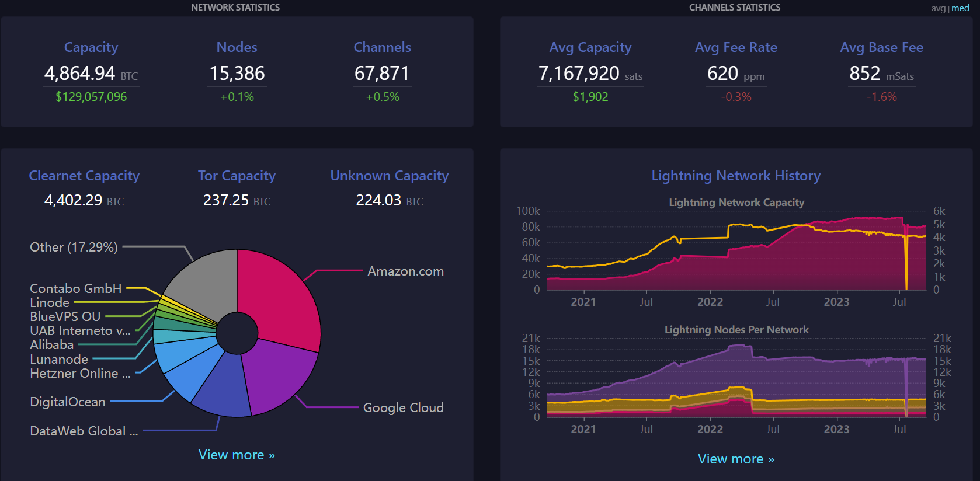Click the Contabo GmbH chart label
The height and width of the screenshot is (481, 980).
click(x=76, y=288)
